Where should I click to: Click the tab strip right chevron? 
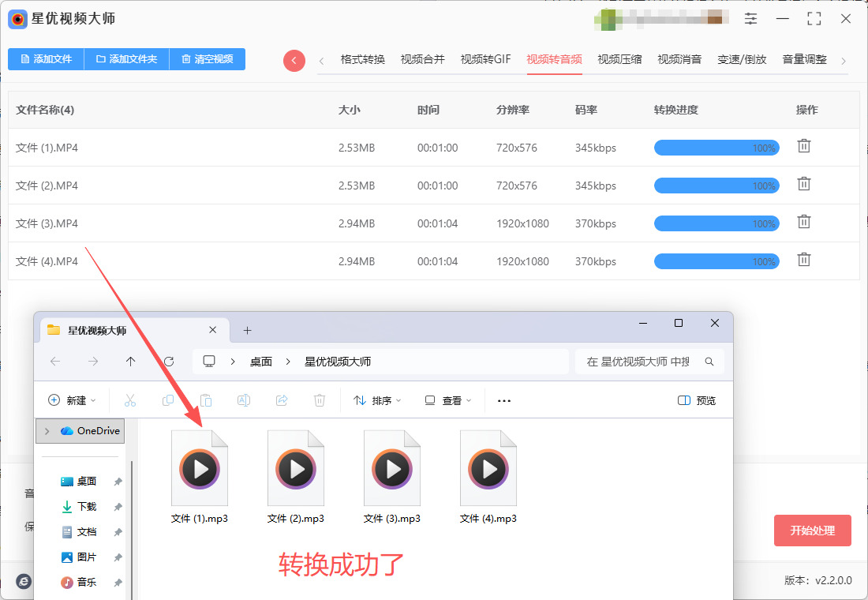coord(843,60)
